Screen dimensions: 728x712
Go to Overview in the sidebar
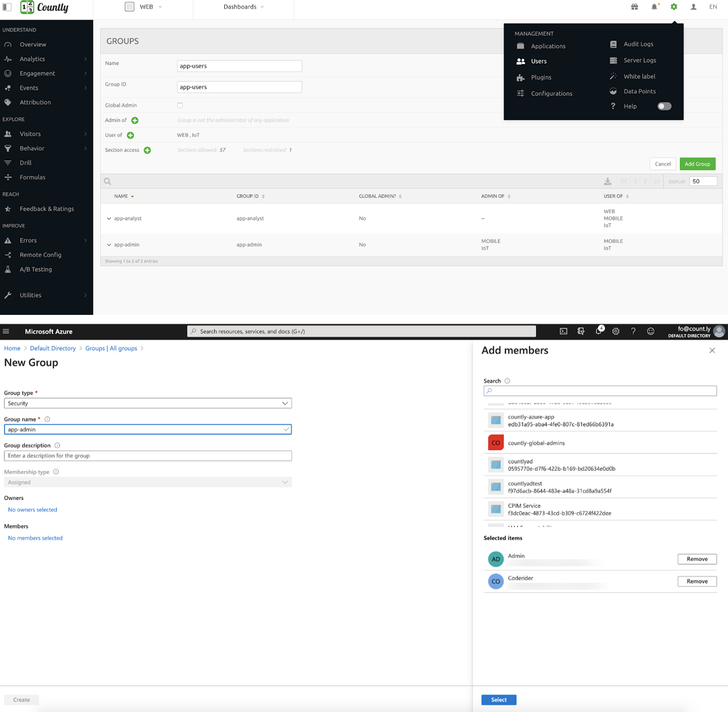(46, 45)
